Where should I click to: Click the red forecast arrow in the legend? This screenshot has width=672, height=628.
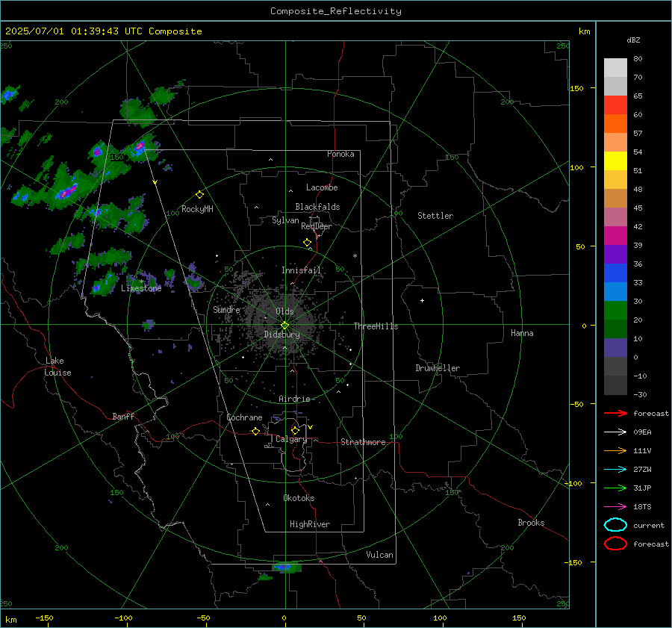615,413
